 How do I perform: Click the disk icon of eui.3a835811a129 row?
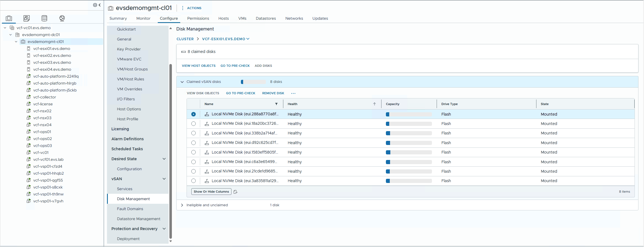[x=207, y=181]
